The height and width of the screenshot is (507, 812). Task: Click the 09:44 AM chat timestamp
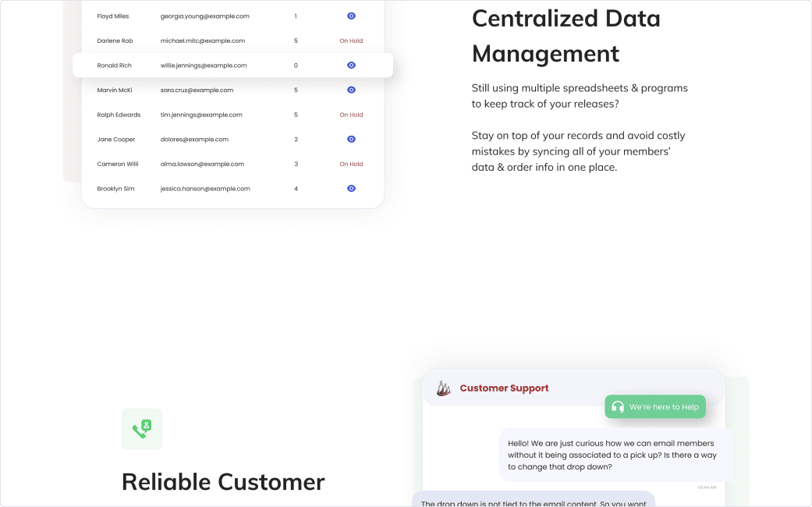coord(707,487)
